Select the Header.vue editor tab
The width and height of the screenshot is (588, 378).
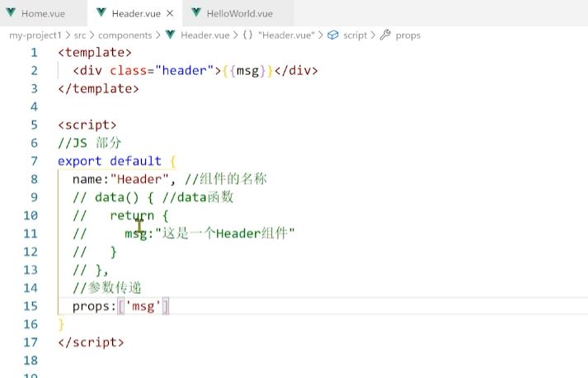pos(136,13)
